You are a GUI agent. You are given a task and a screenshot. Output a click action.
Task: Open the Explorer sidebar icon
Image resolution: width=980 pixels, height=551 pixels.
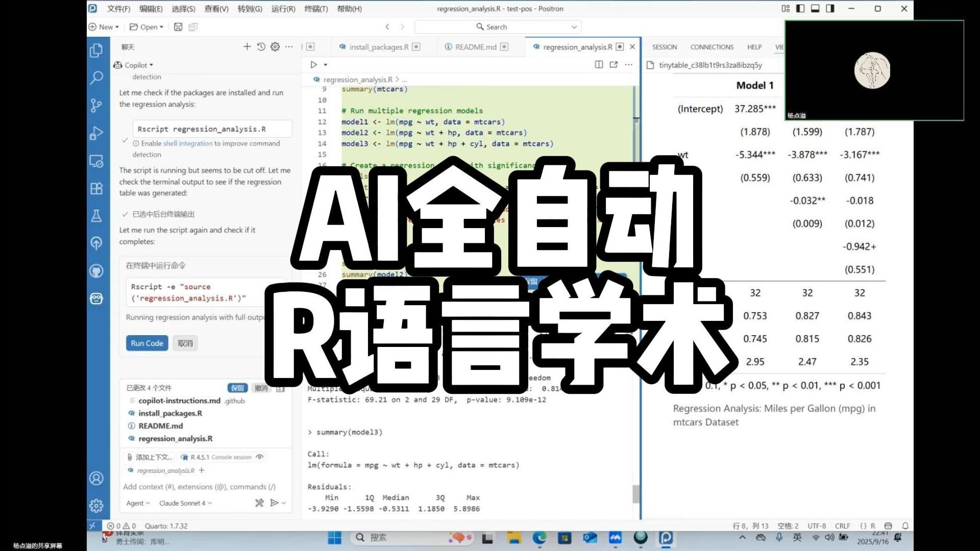point(96,50)
